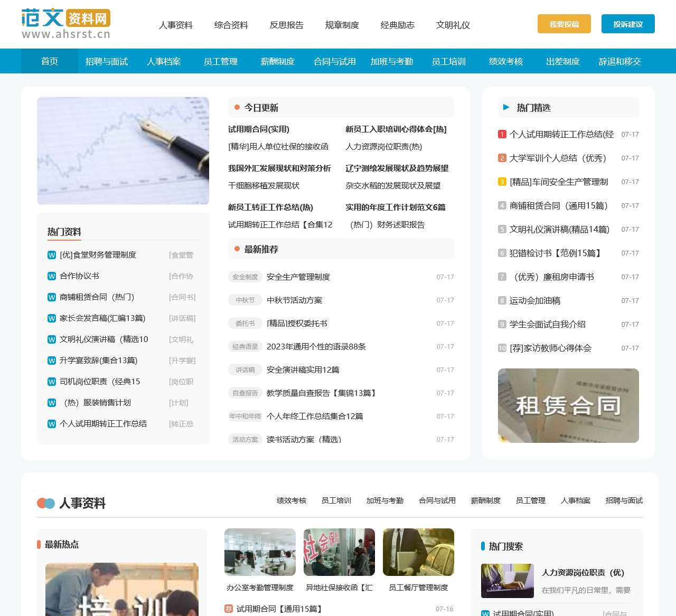This screenshot has height=616, width=676.
Task: Open the 规章制度 top menu item
Action: [342, 25]
